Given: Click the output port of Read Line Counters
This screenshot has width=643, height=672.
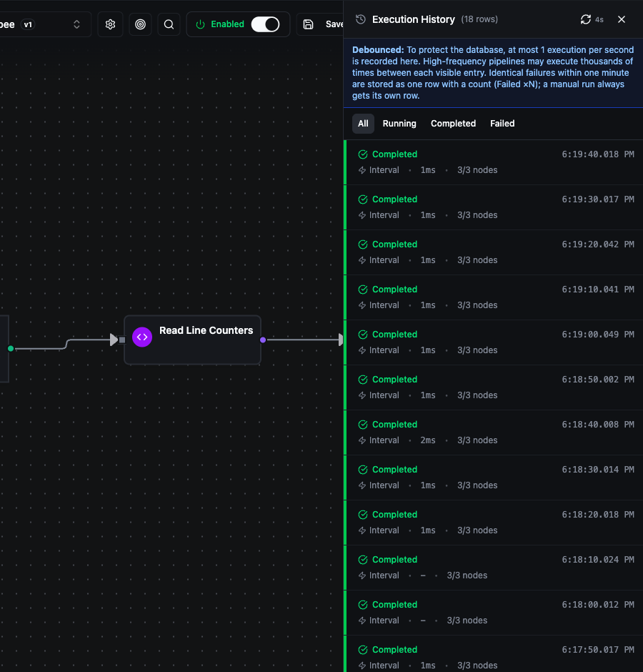Looking at the screenshot, I should tap(263, 340).
